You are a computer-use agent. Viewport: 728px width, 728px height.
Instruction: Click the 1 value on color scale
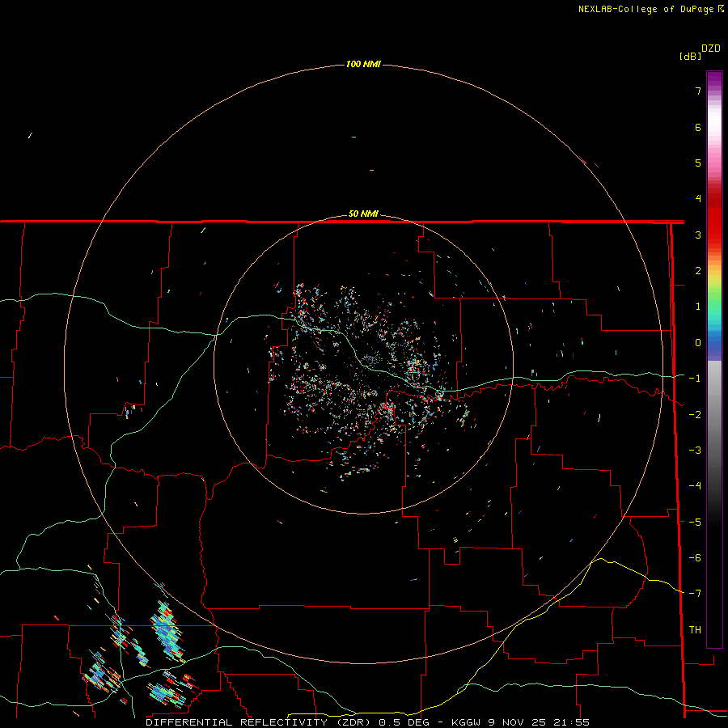698,307
